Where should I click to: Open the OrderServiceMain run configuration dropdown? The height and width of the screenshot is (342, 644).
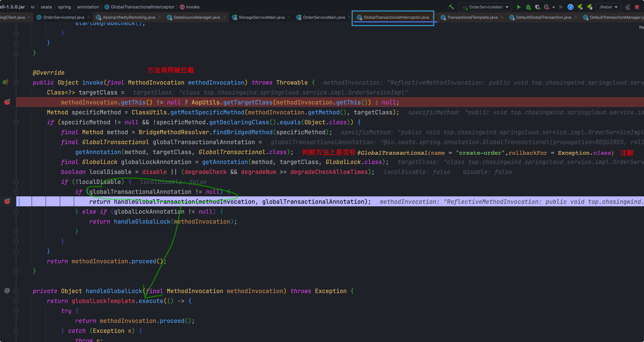pos(485,7)
